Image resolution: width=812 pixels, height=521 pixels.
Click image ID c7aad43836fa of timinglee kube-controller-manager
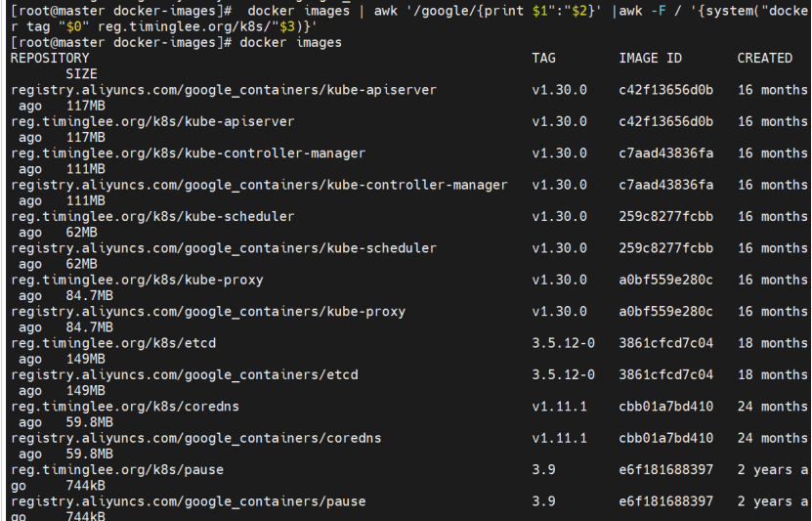666,153
